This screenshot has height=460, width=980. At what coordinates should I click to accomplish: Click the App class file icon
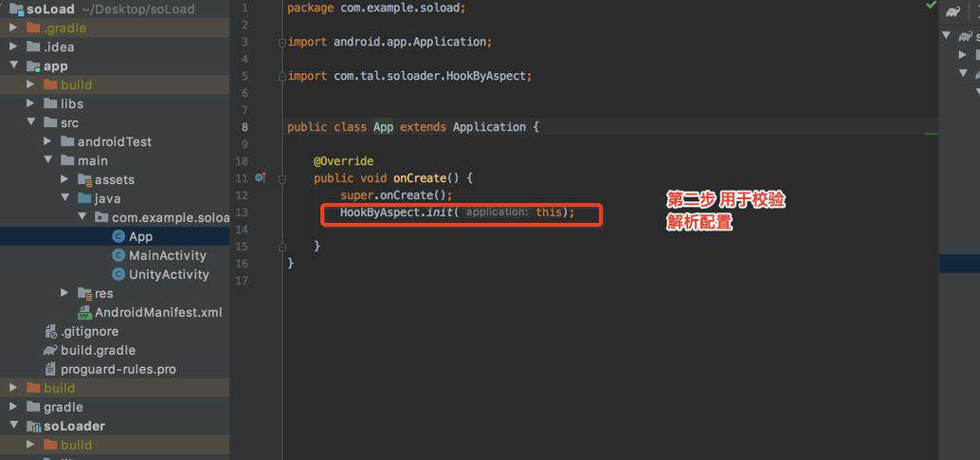(118, 236)
